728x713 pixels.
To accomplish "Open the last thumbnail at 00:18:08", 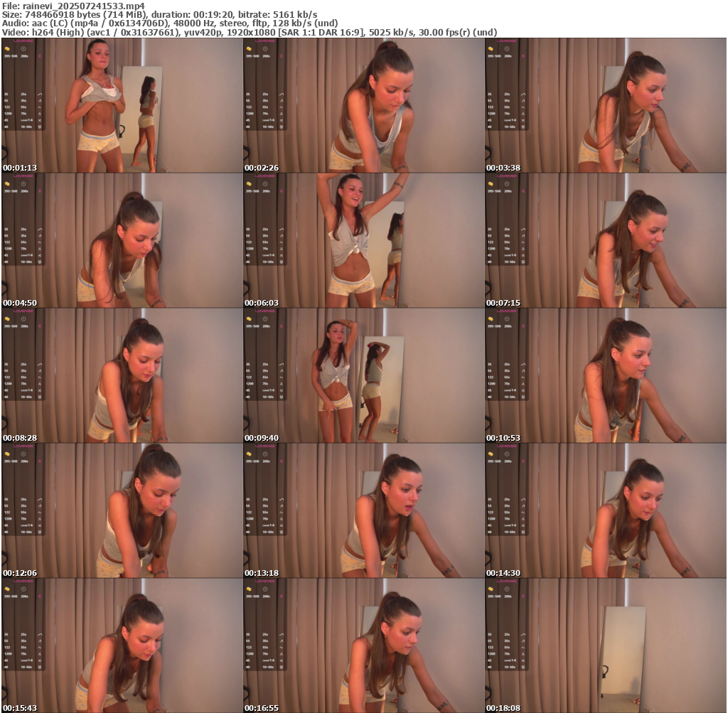I will 605,645.
